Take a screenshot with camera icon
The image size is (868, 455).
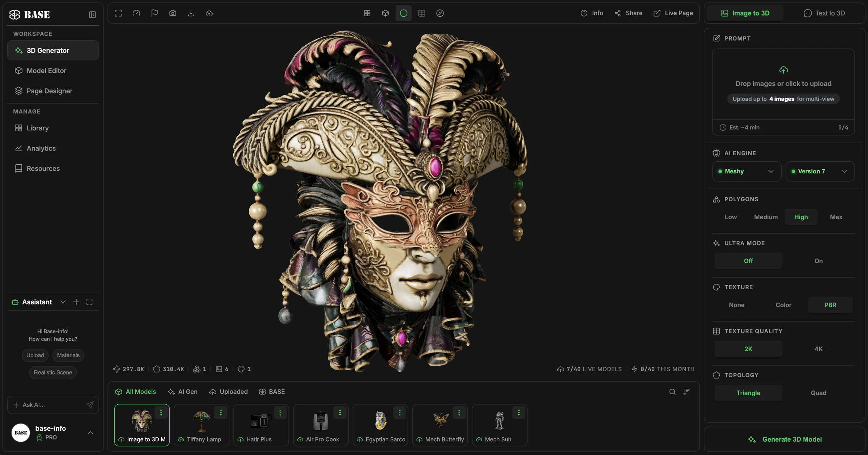coord(173,13)
